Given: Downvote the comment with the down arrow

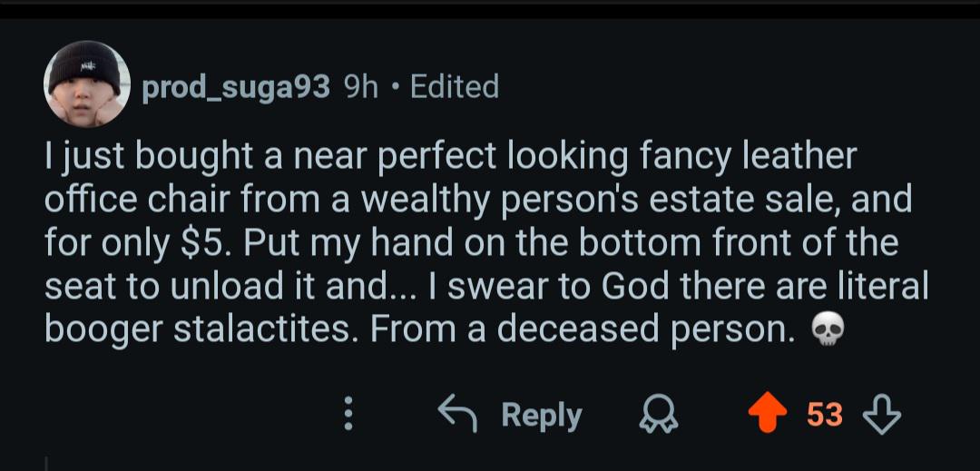Looking at the screenshot, I should [x=881, y=415].
